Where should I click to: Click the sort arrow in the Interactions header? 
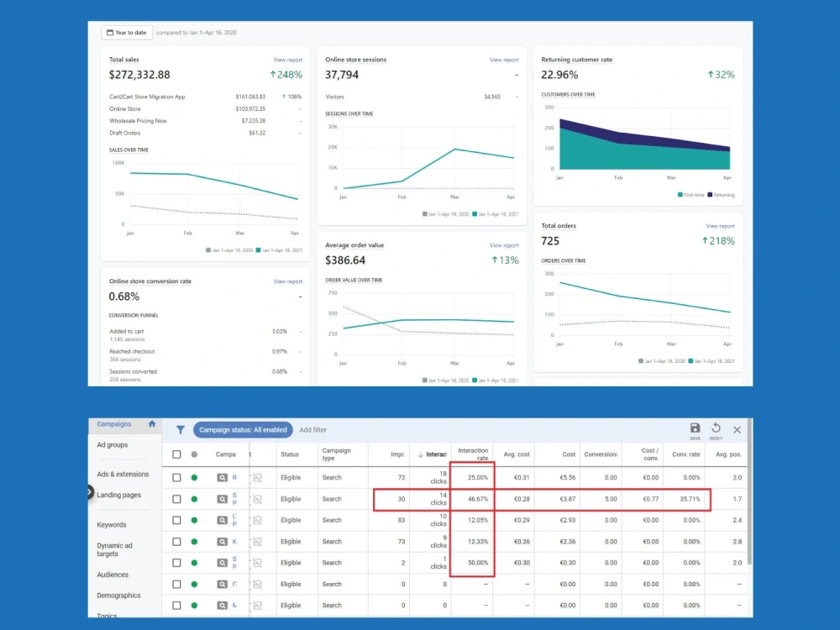click(x=421, y=454)
